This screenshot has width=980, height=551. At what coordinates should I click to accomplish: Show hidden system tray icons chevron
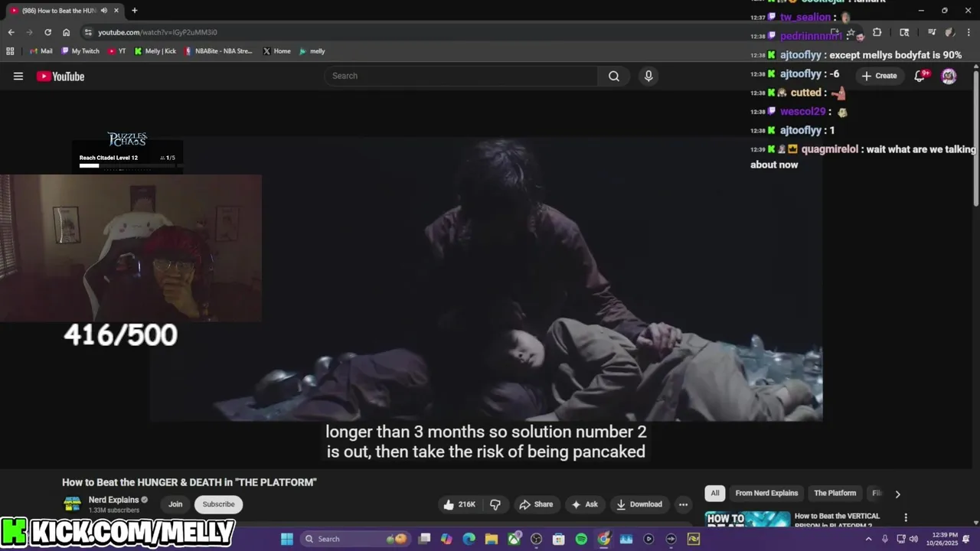click(868, 539)
